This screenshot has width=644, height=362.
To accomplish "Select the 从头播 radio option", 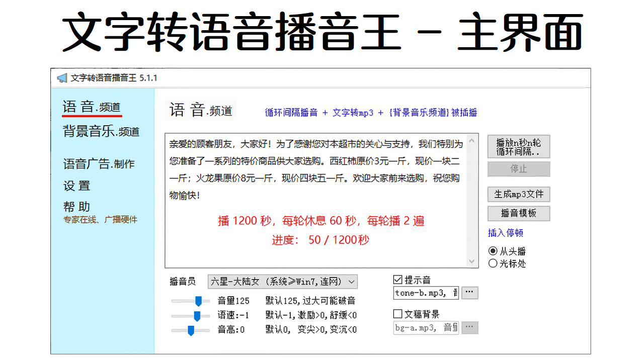I will pyautogui.click(x=493, y=251).
